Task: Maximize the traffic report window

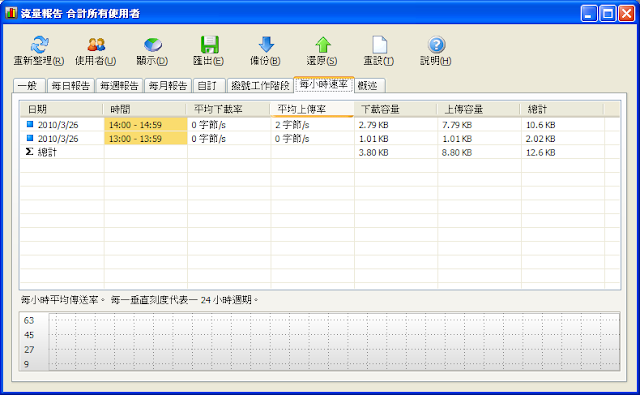Action: [x=607, y=13]
